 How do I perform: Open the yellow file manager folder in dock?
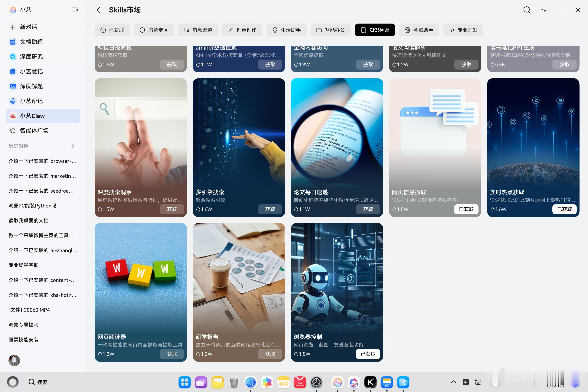pyautogui.click(x=217, y=382)
